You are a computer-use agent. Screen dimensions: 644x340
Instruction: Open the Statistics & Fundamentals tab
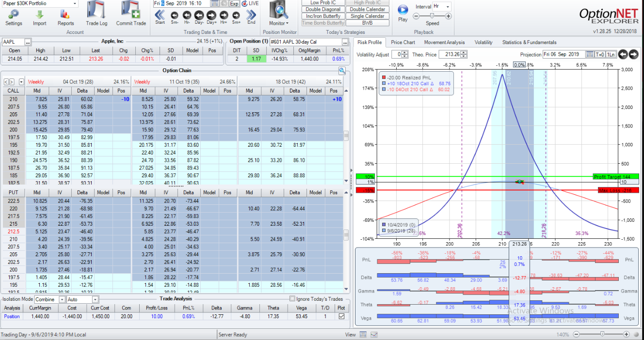[530, 42]
